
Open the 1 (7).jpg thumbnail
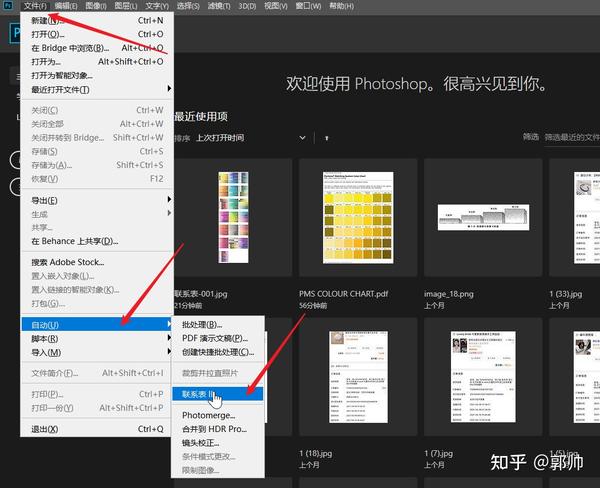483,377
